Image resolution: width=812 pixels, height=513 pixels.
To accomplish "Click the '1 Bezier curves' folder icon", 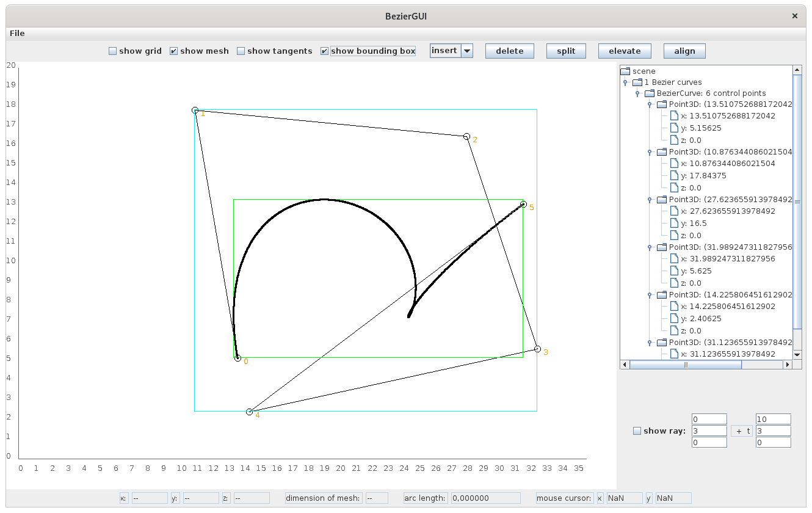I will point(637,82).
